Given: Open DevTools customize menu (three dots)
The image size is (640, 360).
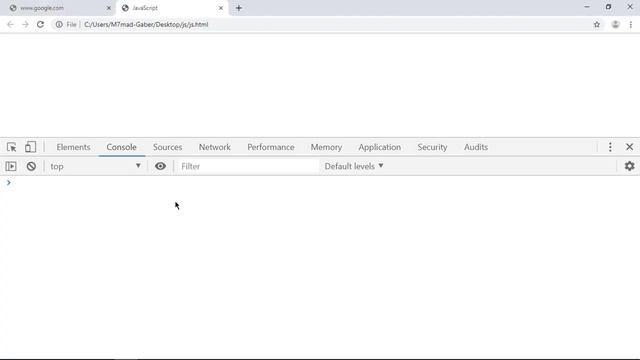Looking at the screenshot, I should (x=610, y=147).
